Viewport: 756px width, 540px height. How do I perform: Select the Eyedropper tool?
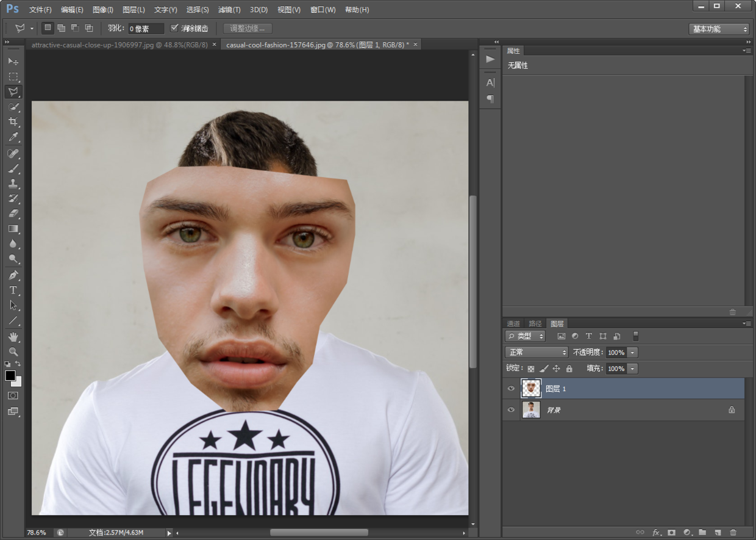(x=13, y=137)
